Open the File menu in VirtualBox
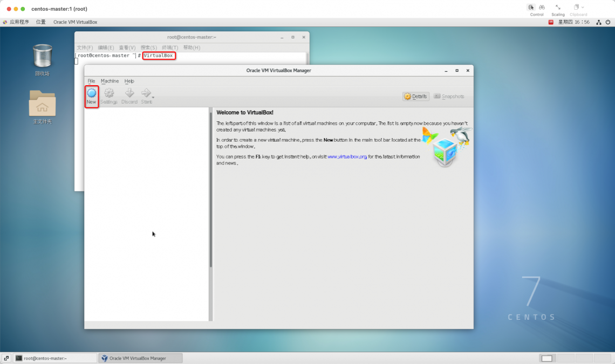This screenshot has width=615, height=364. point(91,81)
